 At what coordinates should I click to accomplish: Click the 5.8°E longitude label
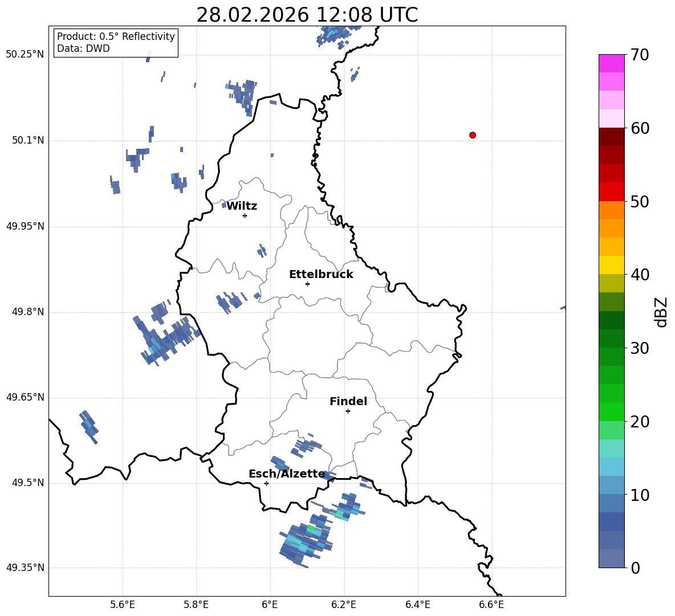[196, 605]
